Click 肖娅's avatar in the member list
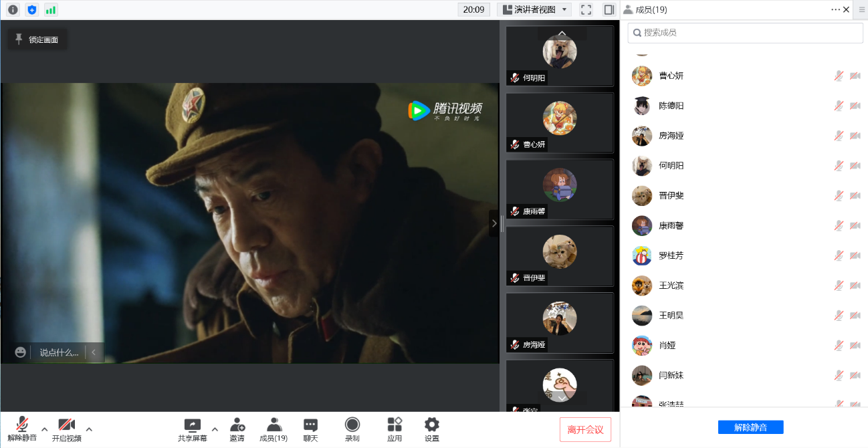 (642, 346)
